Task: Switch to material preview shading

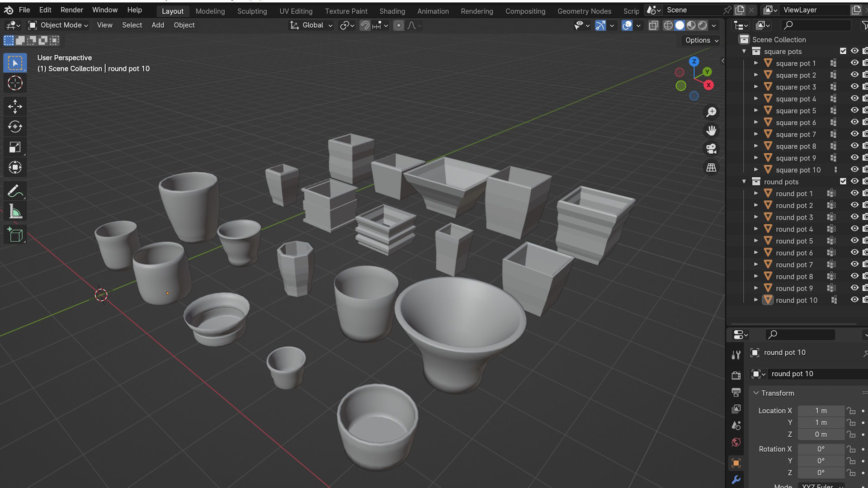Action: click(x=691, y=25)
